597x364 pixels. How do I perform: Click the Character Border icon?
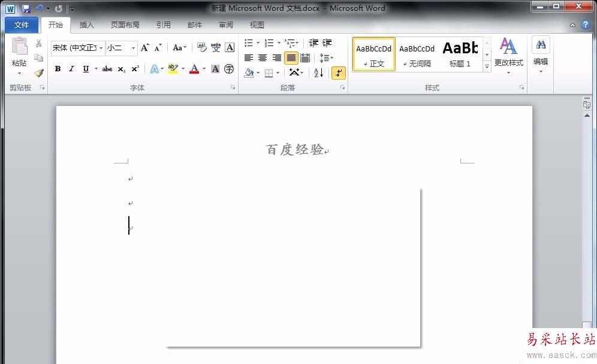[230, 47]
